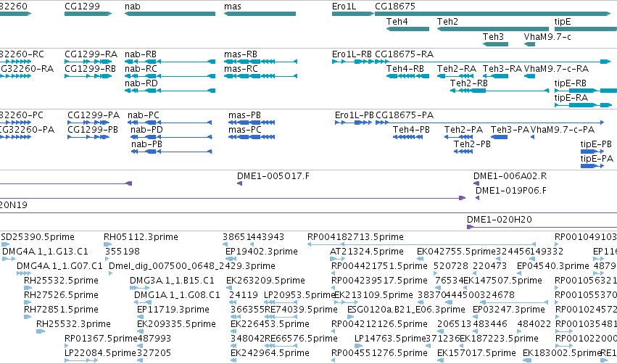Select transcript Teh2-RA
This screenshot has height=364, width=617.
pos(455,76)
